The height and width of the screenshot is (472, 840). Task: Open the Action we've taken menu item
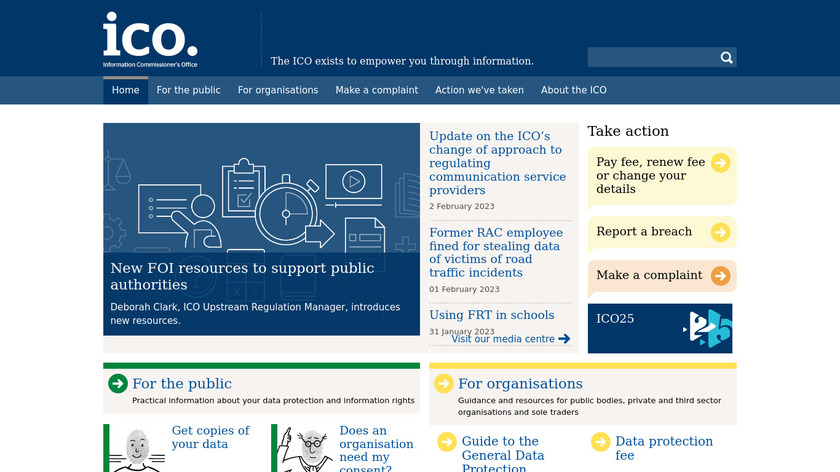point(479,90)
